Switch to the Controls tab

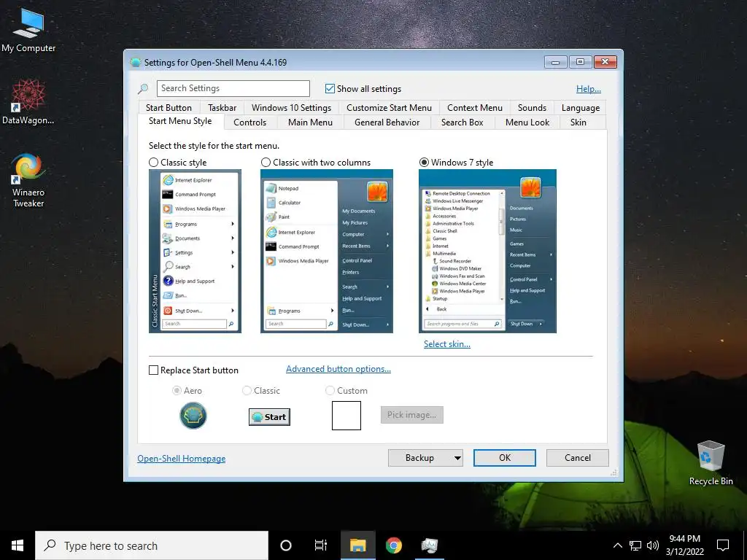coord(249,122)
